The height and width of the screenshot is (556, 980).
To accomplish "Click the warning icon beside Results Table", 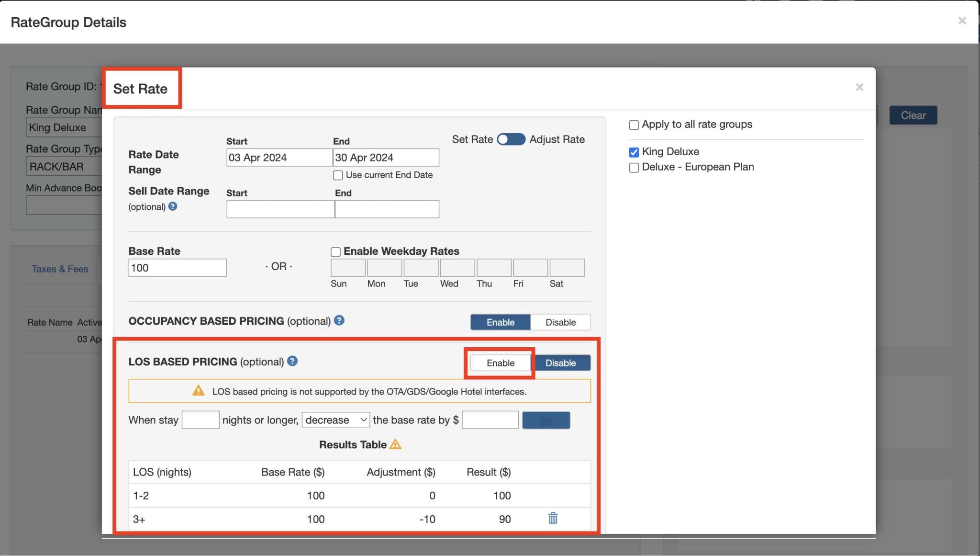I will (x=395, y=444).
